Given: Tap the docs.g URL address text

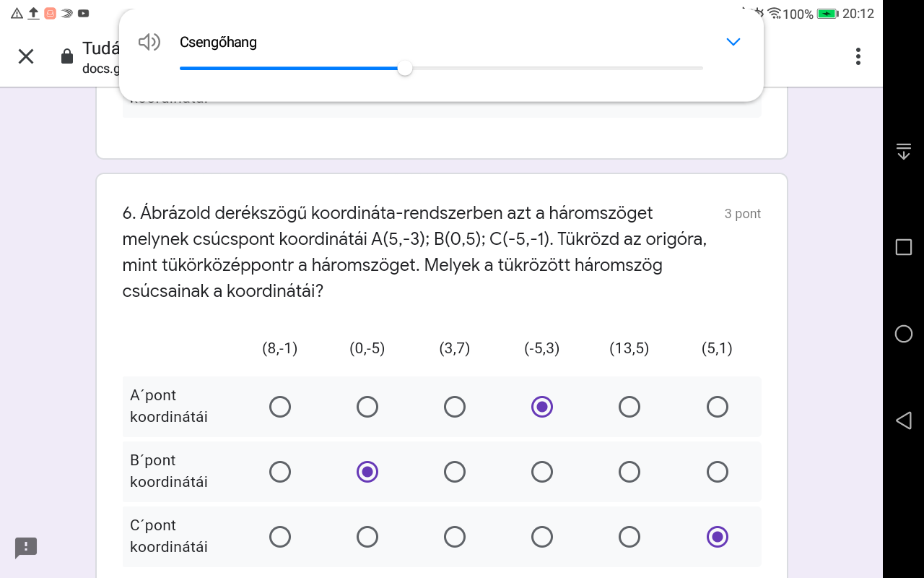Looking at the screenshot, I should [x=100, y=69].
